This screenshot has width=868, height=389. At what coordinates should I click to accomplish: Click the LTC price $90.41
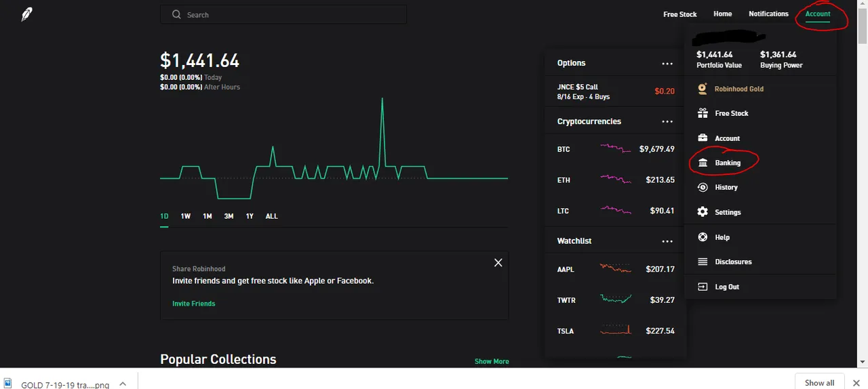click(x=662, y=211)
